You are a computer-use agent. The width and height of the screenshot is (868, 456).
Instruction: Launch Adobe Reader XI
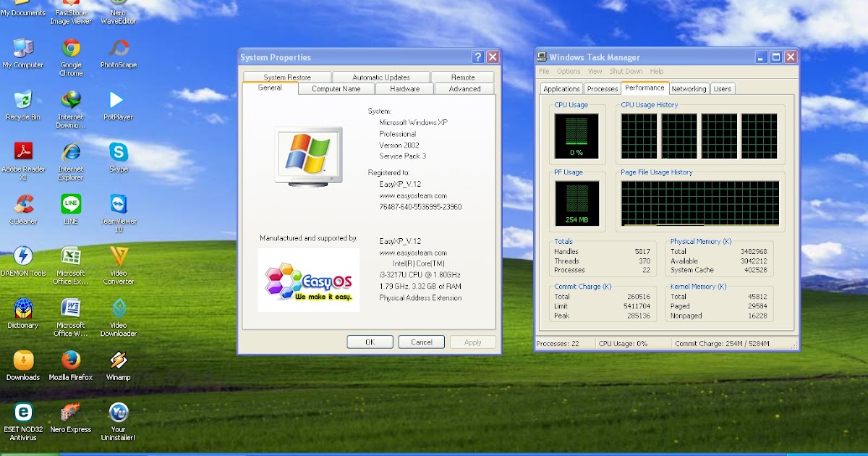[x=23, y=161]
